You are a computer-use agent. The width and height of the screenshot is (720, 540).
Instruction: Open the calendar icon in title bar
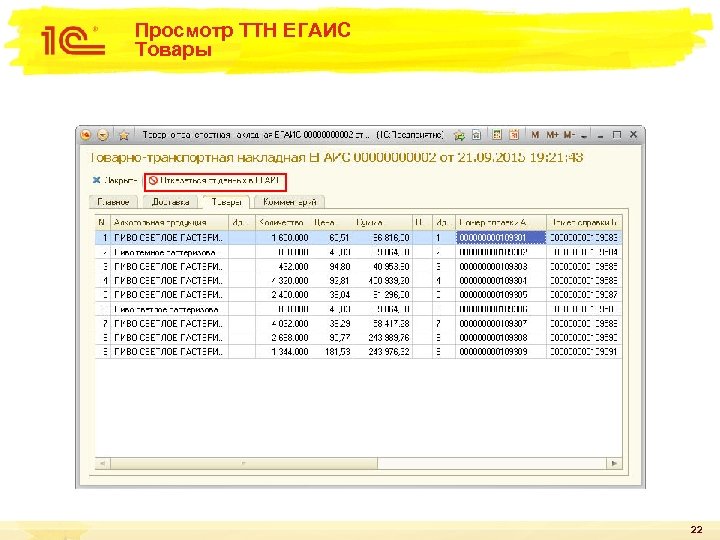click(514, 135)
